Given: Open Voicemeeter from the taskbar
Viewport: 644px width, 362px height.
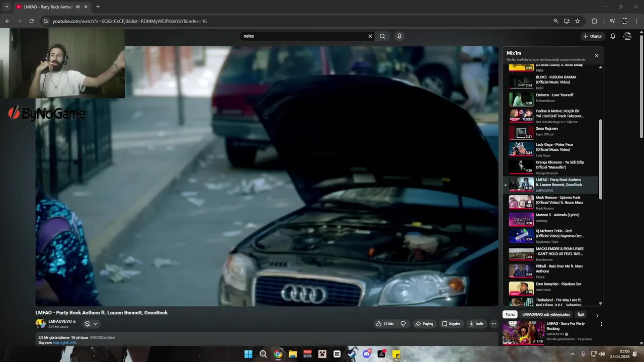Looking at the screenshot, I should click(307, 354).
